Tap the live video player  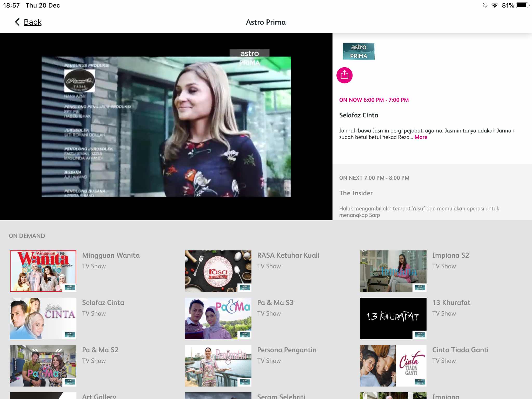point(166,127)
